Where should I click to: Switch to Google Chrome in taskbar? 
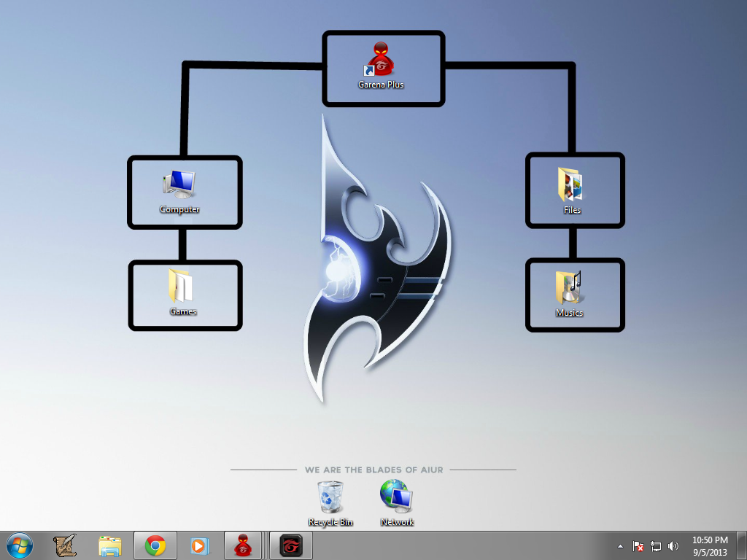pos(155,545)
